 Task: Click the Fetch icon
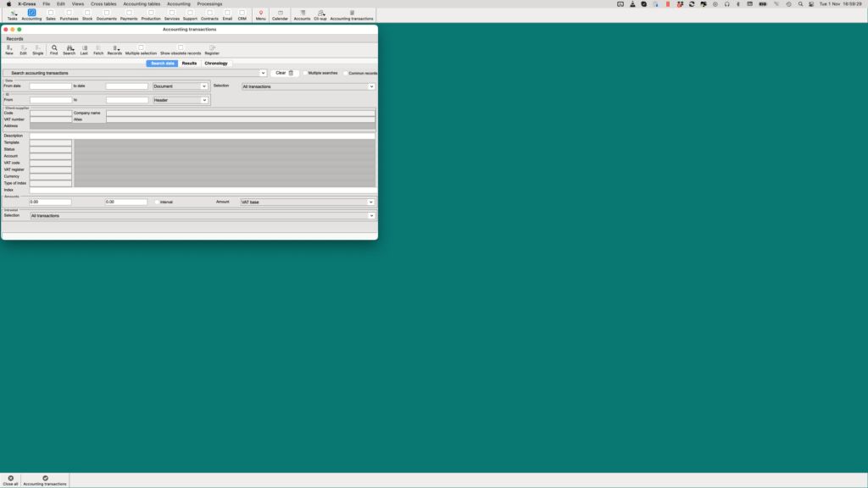coord(98,48)
